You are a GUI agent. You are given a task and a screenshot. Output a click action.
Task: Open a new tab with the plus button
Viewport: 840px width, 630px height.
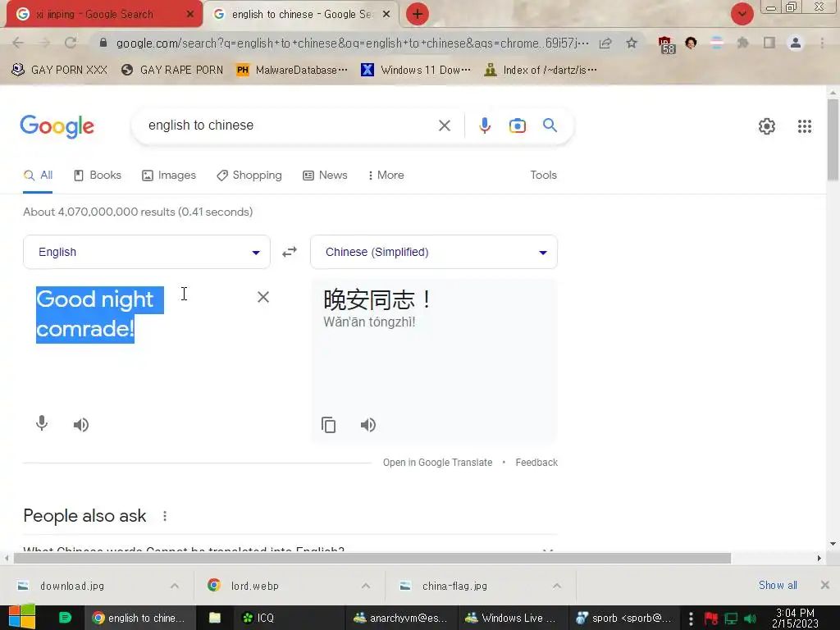(x=418, y=14)
